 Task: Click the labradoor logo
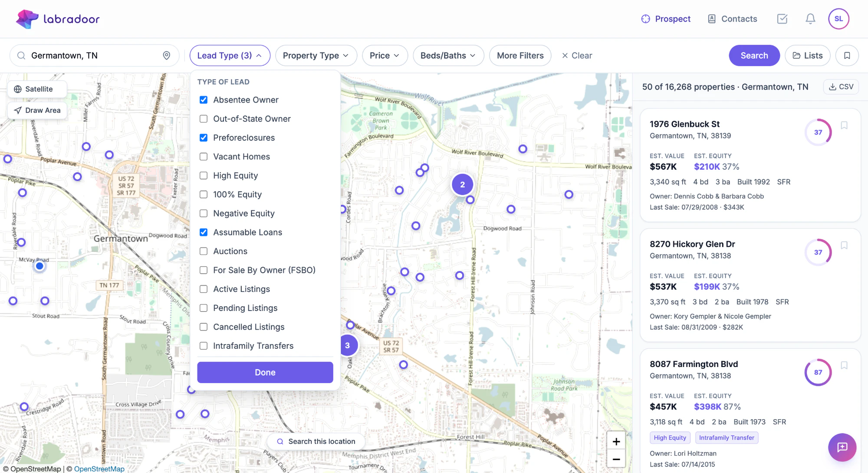[x=58, y=19]
